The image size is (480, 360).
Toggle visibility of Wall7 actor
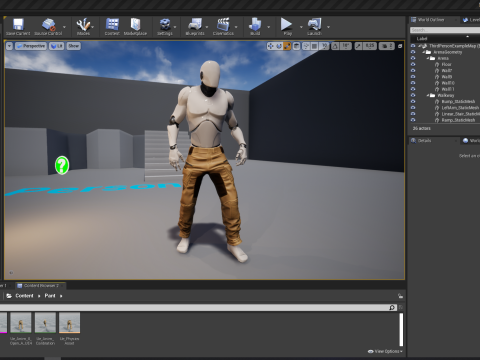pyautogui.click(x=413, y=71)
